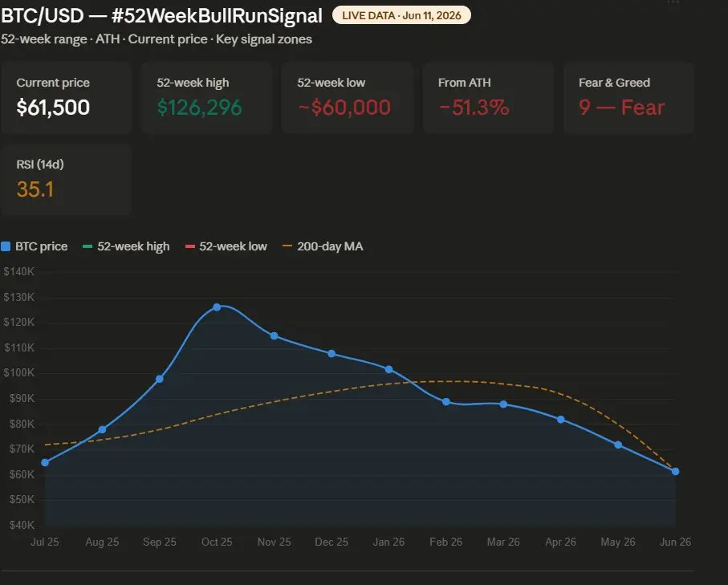Screen dimensions: 728x585
Task: Click the Jun 26 x-axis label
Action: (x=676, y=542)
